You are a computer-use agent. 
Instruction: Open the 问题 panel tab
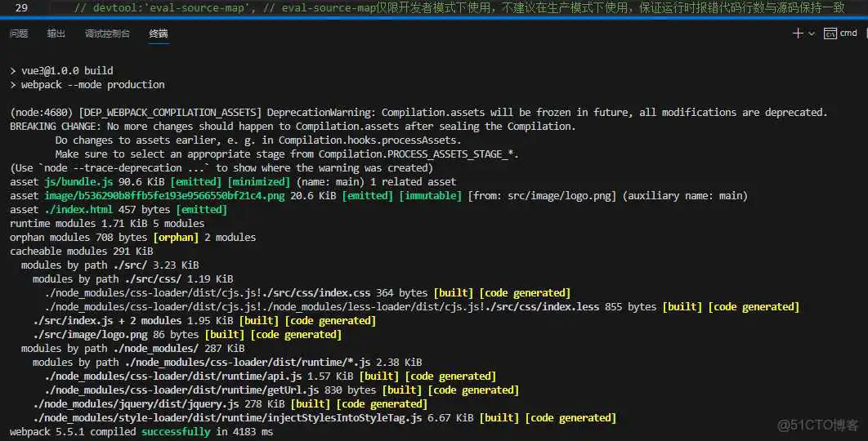point(19,33)
